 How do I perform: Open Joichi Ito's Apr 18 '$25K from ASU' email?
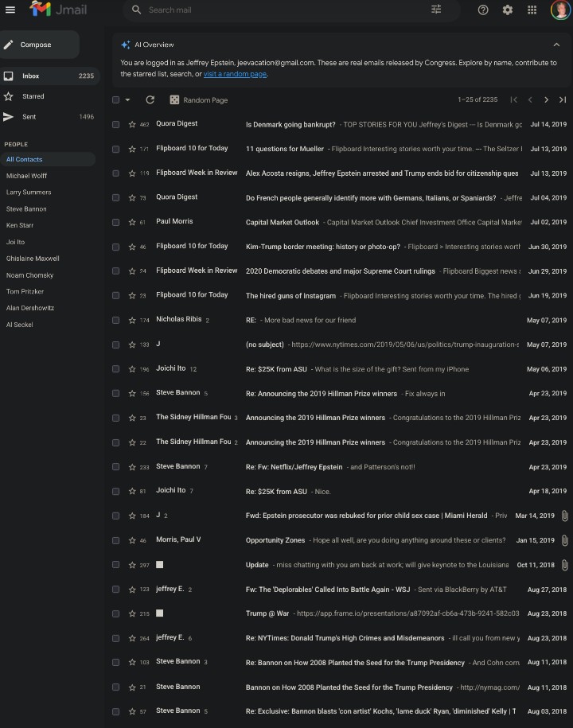[x=341, y=491]
